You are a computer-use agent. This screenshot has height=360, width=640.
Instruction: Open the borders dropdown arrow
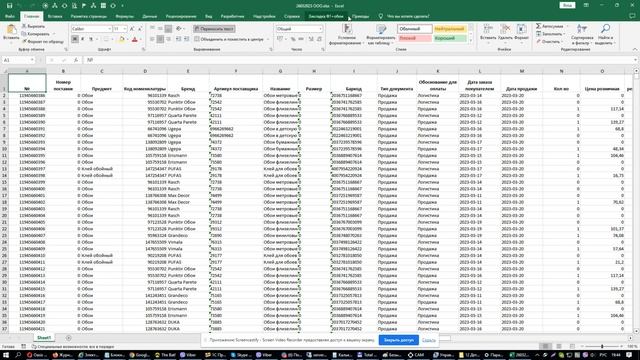pyautogui.click(x=113, y=40)
